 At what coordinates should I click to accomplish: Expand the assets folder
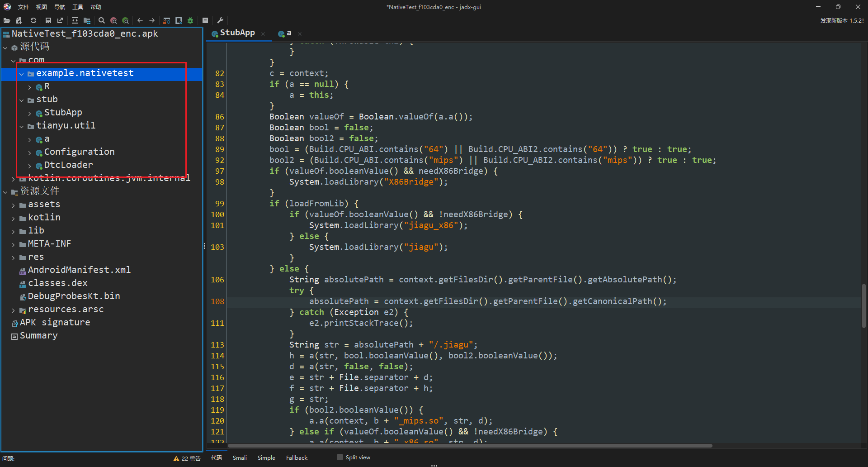pos(13,205)
